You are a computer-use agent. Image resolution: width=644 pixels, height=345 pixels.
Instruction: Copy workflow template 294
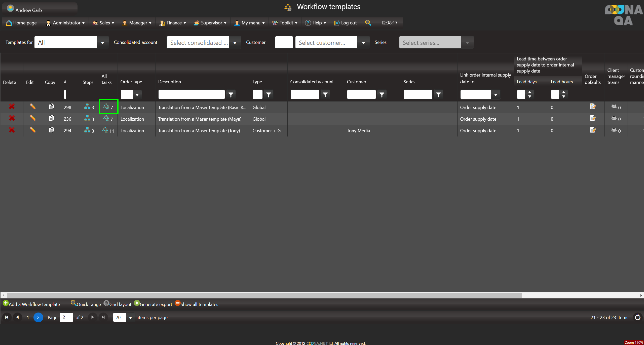point(51,130)
